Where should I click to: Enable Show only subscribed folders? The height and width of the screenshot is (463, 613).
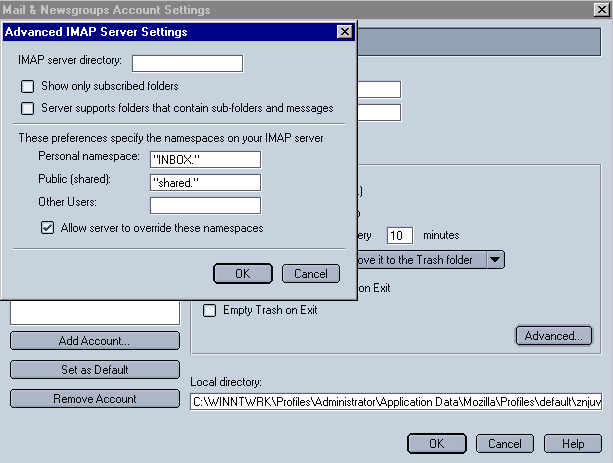click(x=28, y=87)
